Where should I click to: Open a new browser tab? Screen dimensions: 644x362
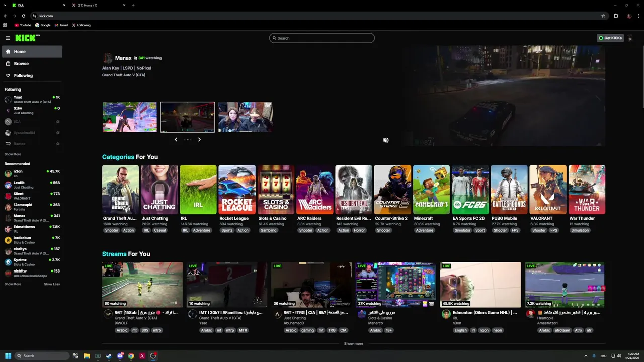(133, 5)
